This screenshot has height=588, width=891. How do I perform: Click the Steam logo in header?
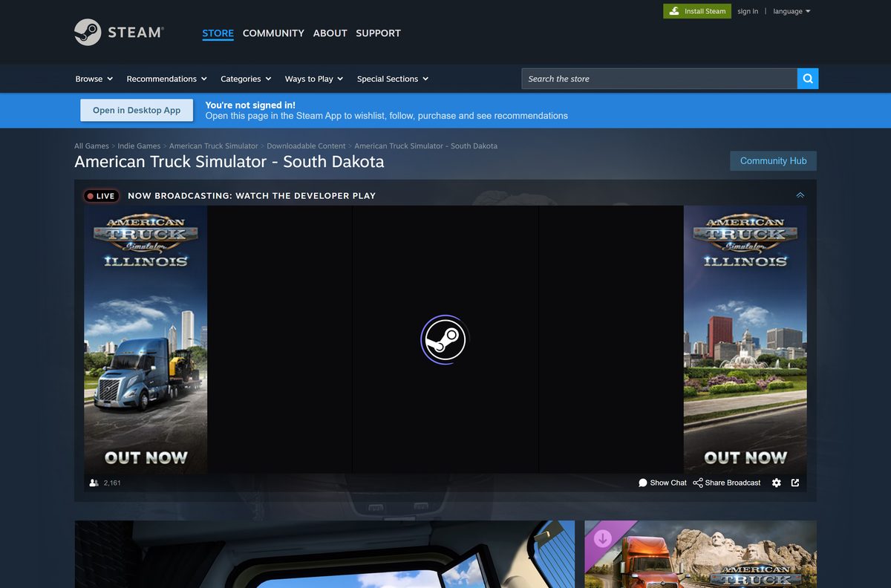point(118,33)
